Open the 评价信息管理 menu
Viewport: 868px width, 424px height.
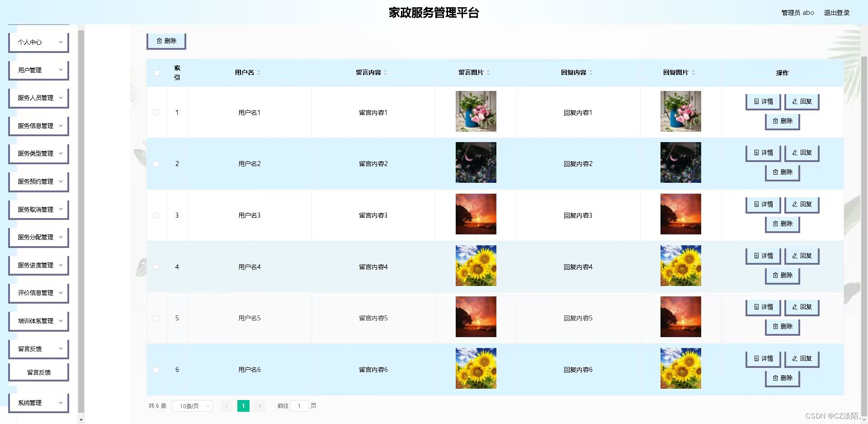coord(38,293)
